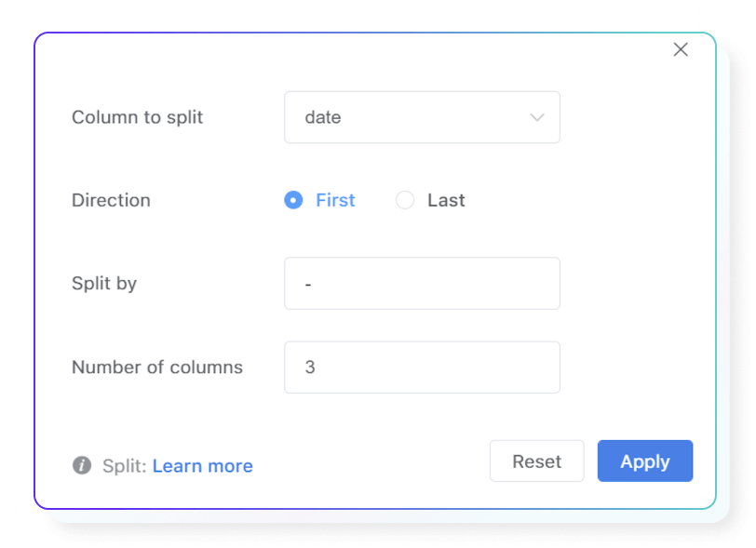The image size is (756, 548).
Task: Select the First direction radio button
Action: [293, 200]
